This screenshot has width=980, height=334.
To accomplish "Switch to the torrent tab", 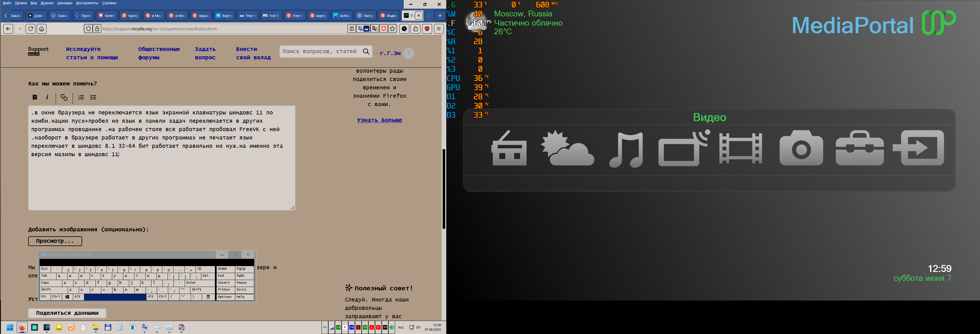I will click(x=107, y=16).
